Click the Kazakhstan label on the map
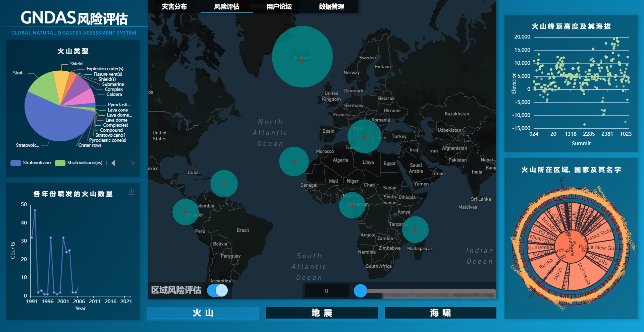 pyautogui.click(x=457, y=114)
